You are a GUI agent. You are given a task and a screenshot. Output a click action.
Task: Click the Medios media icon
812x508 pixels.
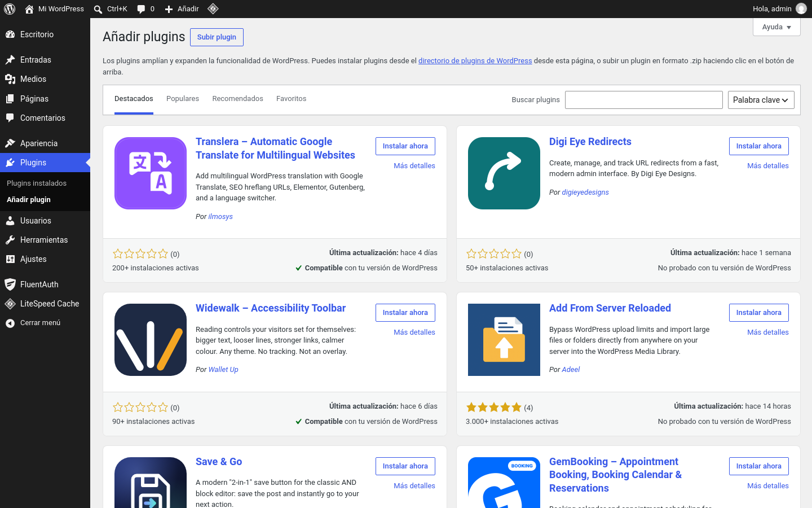(10, 79)
